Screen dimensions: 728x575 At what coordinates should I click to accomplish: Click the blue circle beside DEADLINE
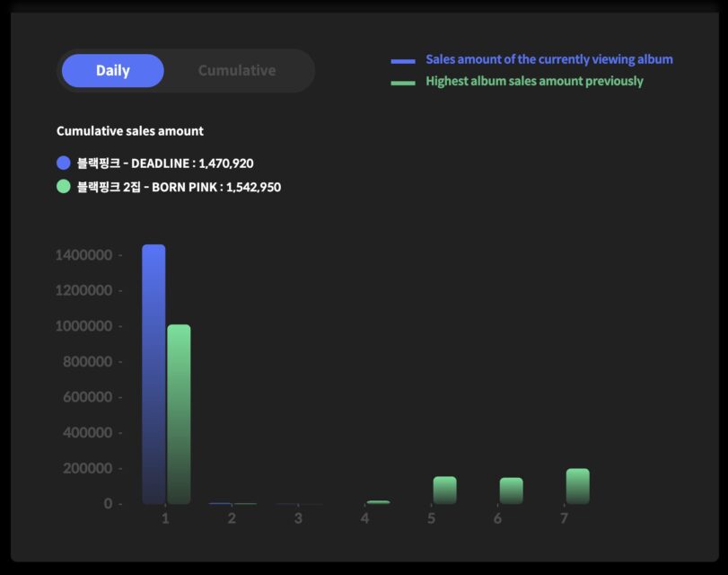tap(64, 163)
